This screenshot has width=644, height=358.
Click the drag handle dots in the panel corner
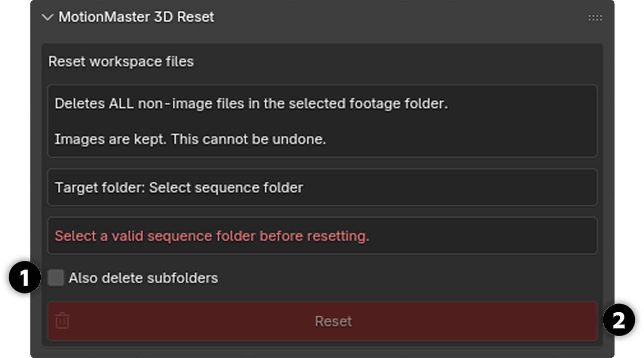coord(594,18)
